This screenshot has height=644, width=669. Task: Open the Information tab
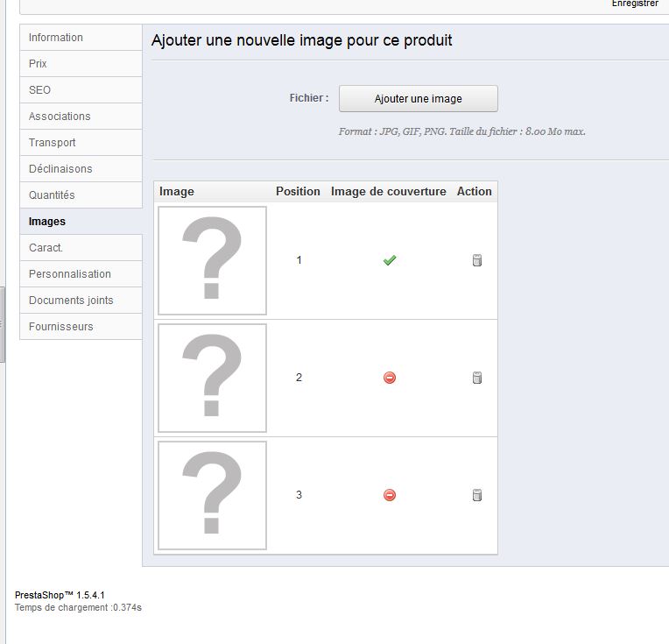tap(81, 38)
